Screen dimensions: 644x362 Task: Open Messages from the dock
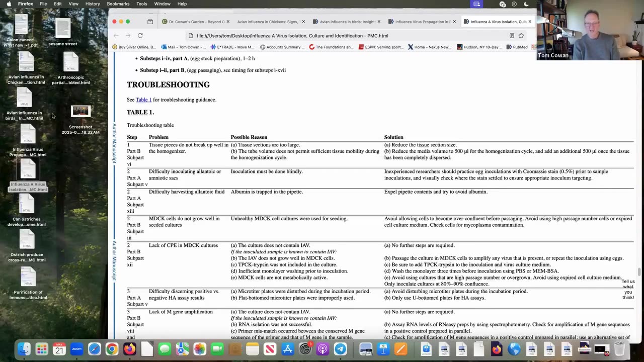pyautogui.click(x=165, y=348)
